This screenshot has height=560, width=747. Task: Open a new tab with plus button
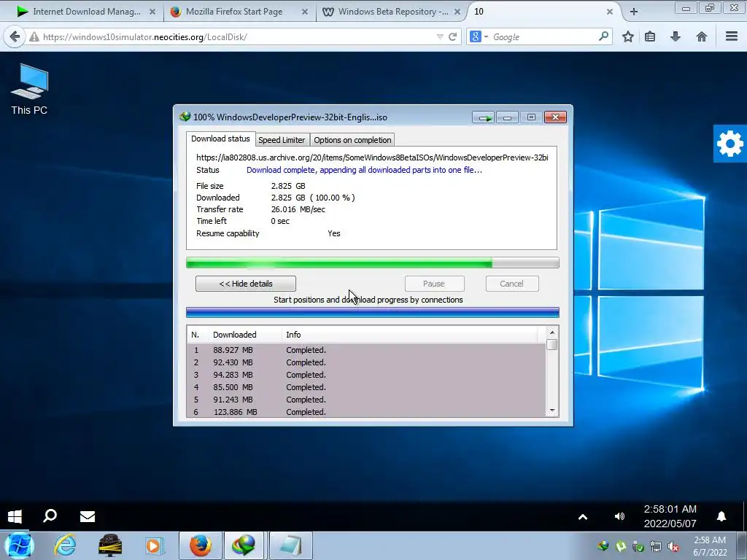pos(634,12)
